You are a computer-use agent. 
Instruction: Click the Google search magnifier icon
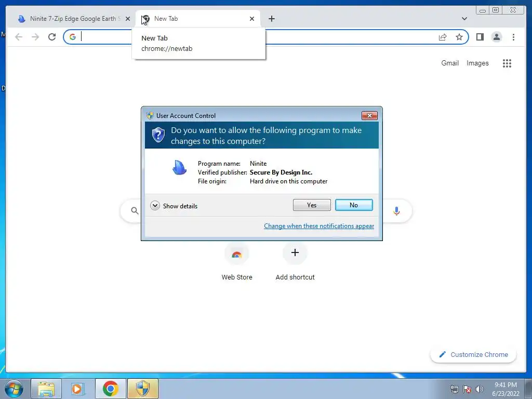(x=135, y=211)
